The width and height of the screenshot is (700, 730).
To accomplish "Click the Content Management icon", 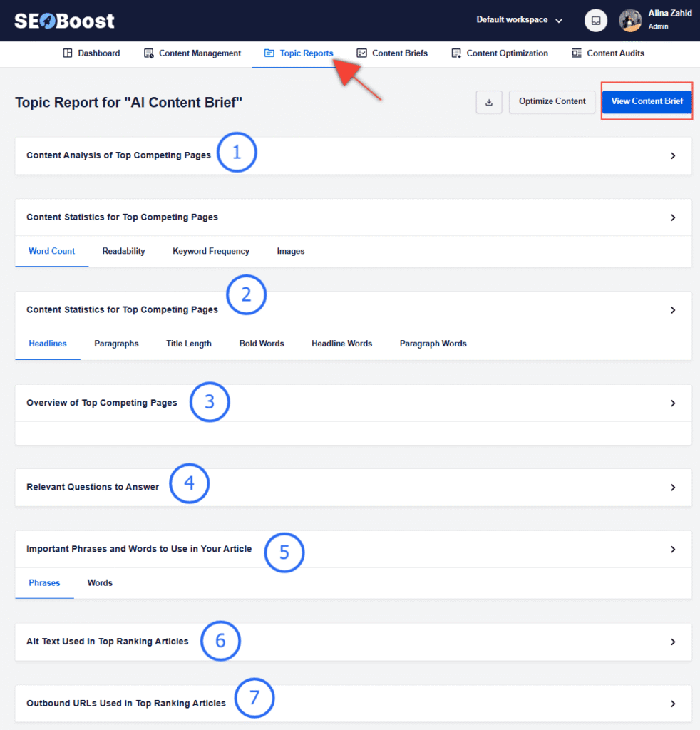I will [149, 53].
